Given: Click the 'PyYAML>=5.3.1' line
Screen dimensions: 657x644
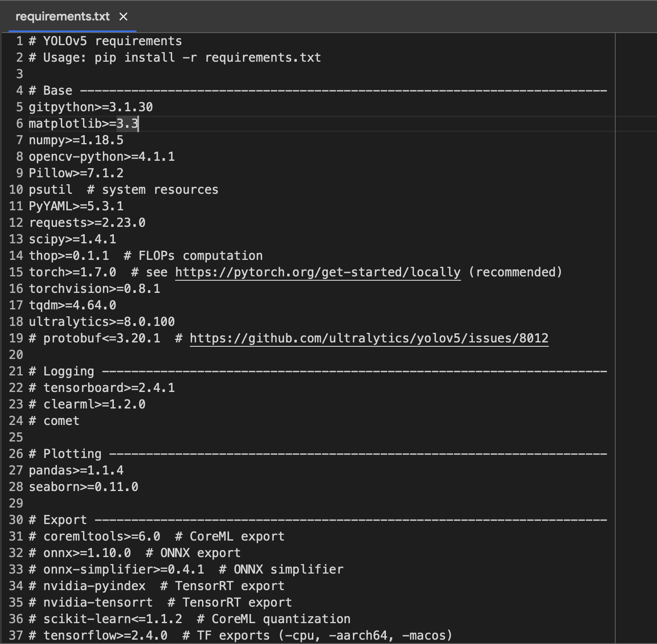Looking at the screenshot, I should click(x=76, y=206).
